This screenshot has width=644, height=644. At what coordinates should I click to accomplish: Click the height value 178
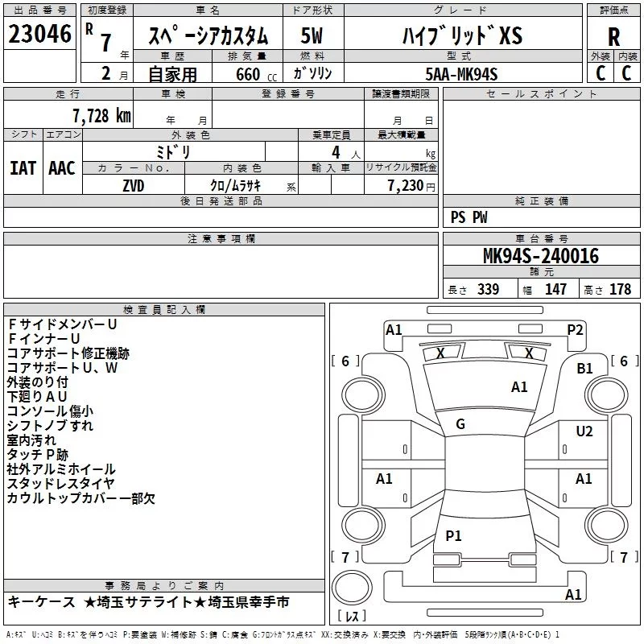point(620,289)
